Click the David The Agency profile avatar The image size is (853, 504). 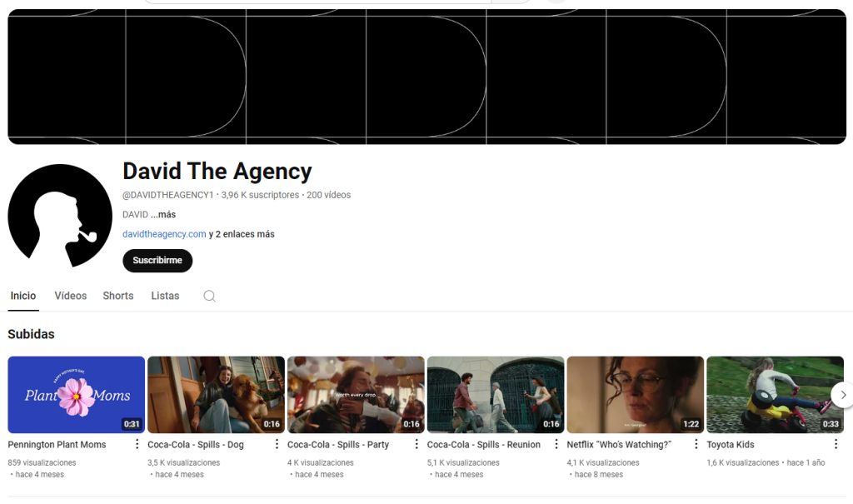tap(60, 216)
